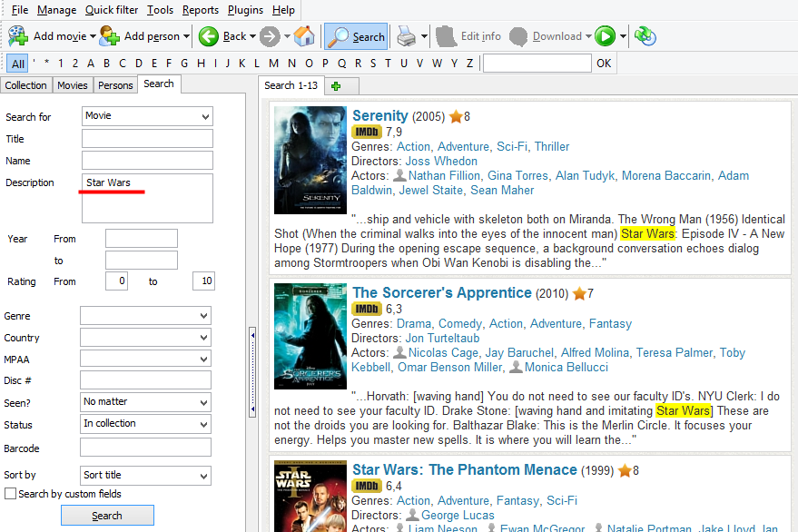
Task: Switch to the Movies tab
Action: (x=73, y=85)
